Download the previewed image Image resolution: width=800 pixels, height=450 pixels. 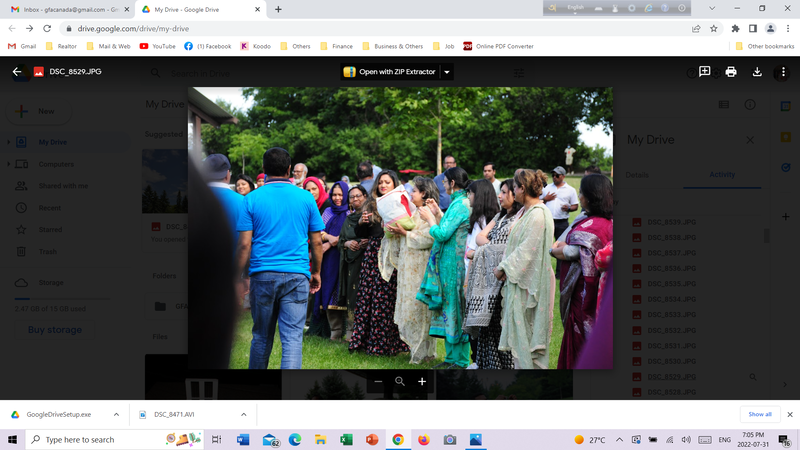[757, 72]
